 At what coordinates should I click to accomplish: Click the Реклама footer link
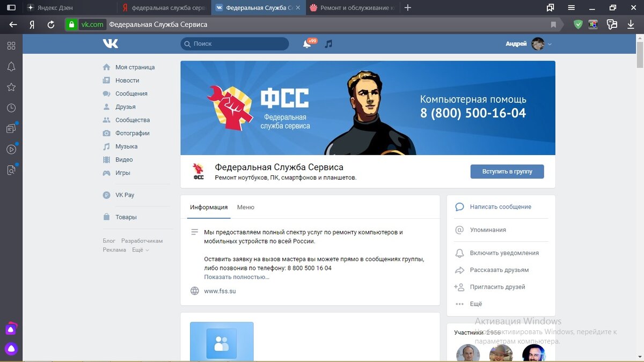(x=114, y=250)
